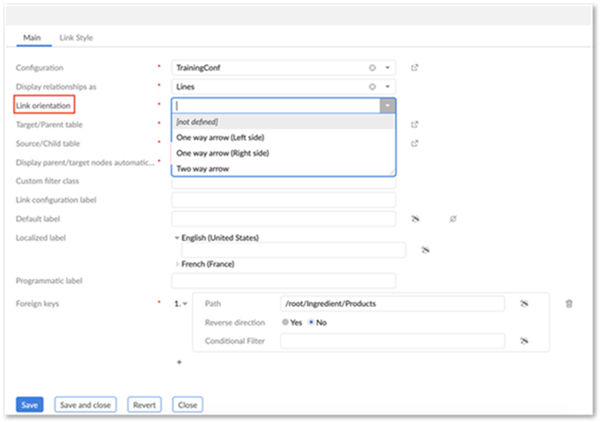Screen dimensions: 600x422
Task: Expand French (France) localized label
Action: point(177,264)
